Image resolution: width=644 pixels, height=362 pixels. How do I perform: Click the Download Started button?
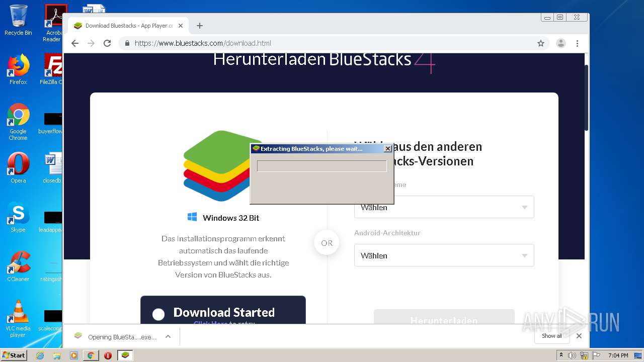[x=223, y=310]
